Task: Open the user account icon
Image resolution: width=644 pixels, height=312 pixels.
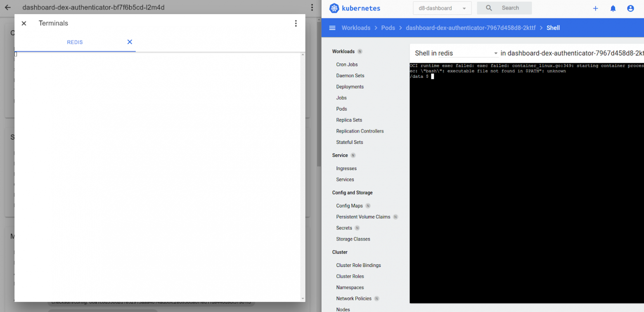Action: pos(630,8)
